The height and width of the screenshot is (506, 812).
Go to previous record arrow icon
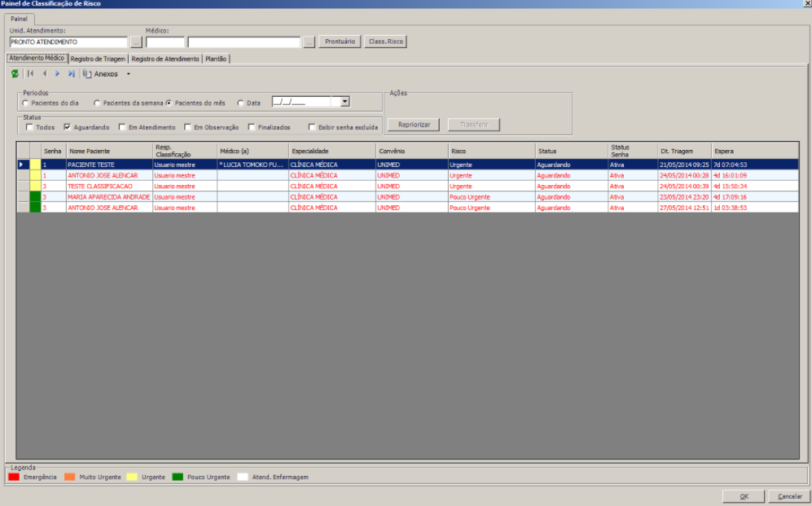45,74
